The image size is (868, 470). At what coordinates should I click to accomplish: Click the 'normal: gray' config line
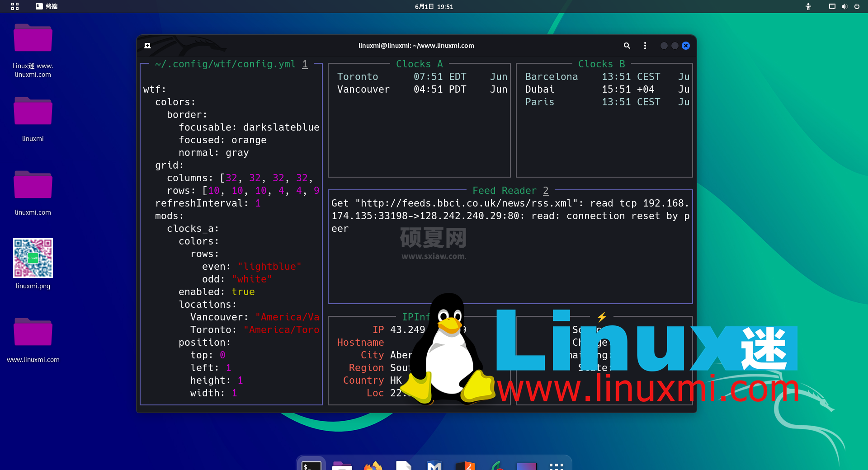click(x=213, y=153)
